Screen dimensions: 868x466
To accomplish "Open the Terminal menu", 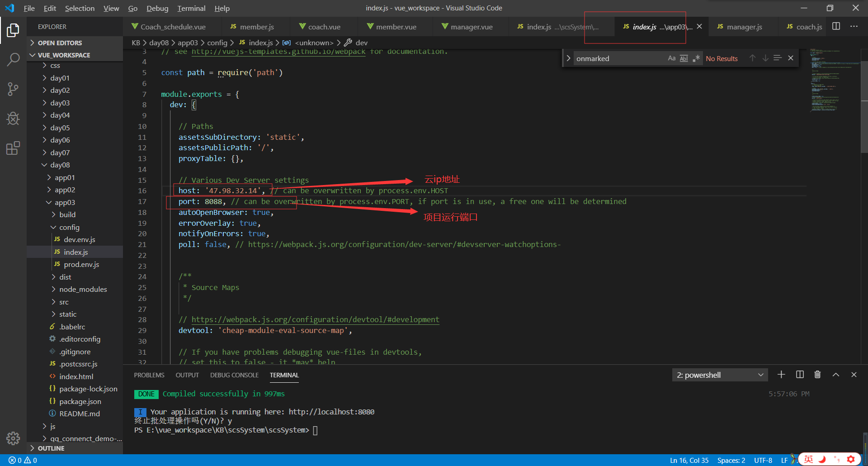I will click(x=191, y=8).
